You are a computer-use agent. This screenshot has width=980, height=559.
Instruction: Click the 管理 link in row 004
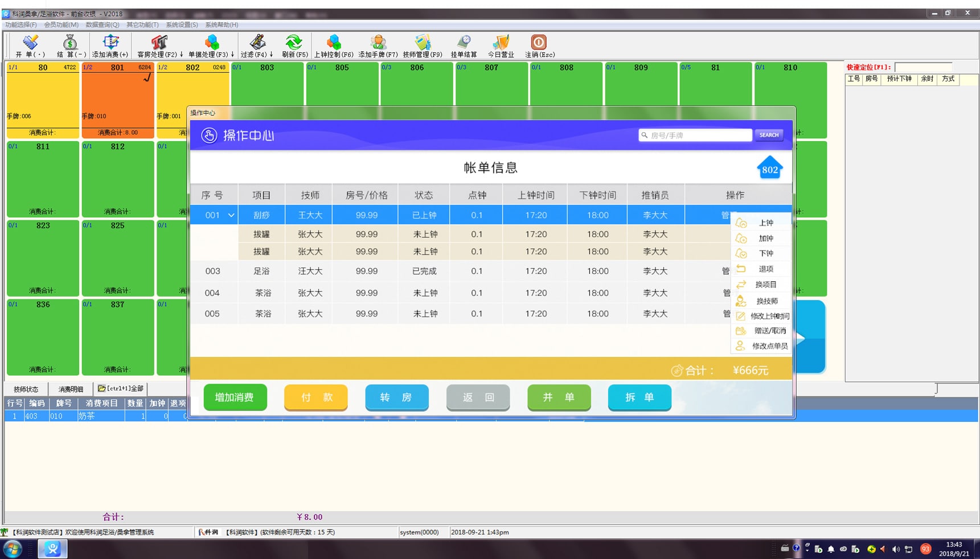726,293
